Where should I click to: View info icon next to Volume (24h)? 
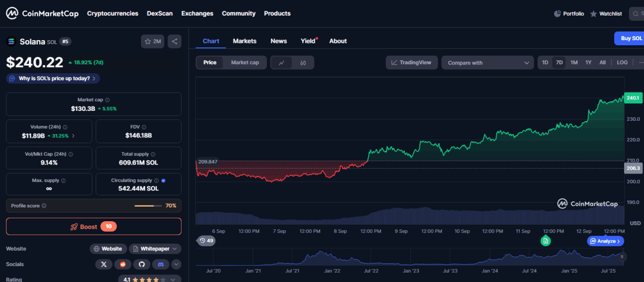65,127
